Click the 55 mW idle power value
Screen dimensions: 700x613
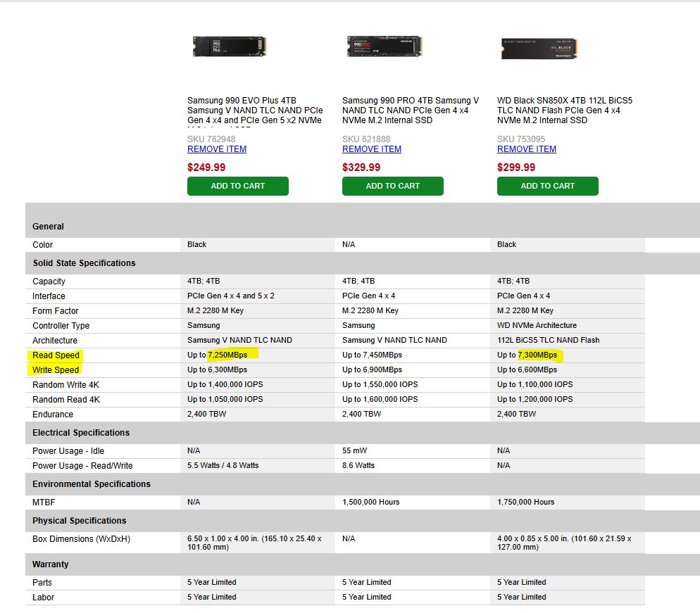pos(354,450)
